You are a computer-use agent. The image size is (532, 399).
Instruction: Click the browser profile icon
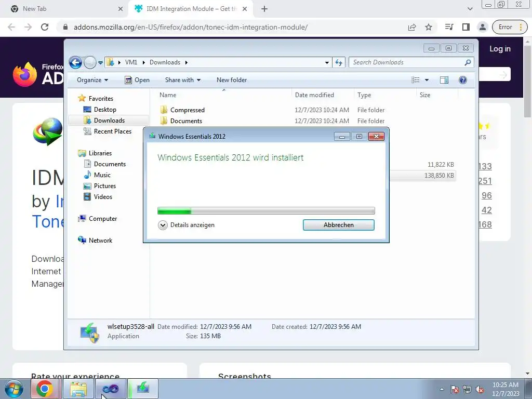[x=483, y=27]
